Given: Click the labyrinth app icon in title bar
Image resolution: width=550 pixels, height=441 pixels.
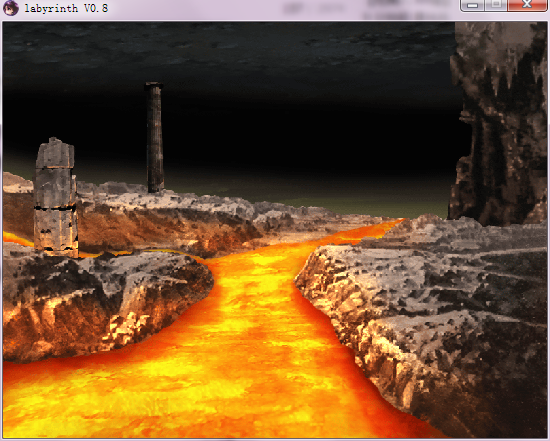Looking at the screenshot, I should pyautogui.click(x=11, y=8).
